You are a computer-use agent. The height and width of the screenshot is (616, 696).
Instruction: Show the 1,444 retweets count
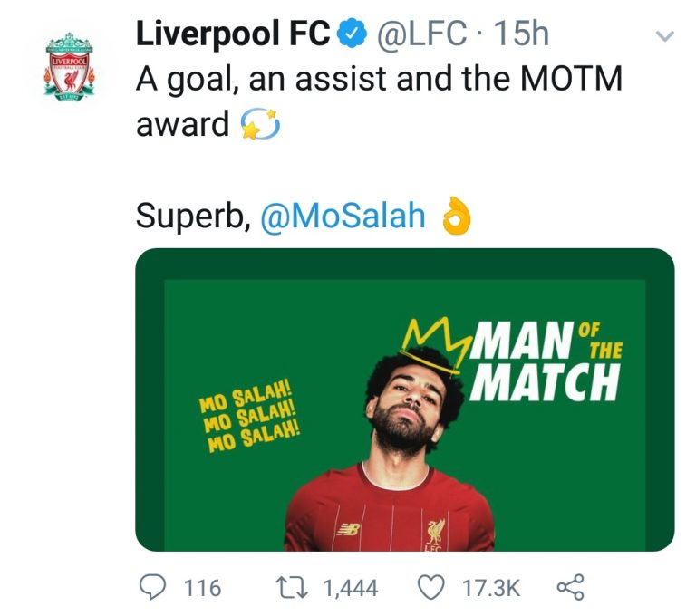(x=350, y=589)
